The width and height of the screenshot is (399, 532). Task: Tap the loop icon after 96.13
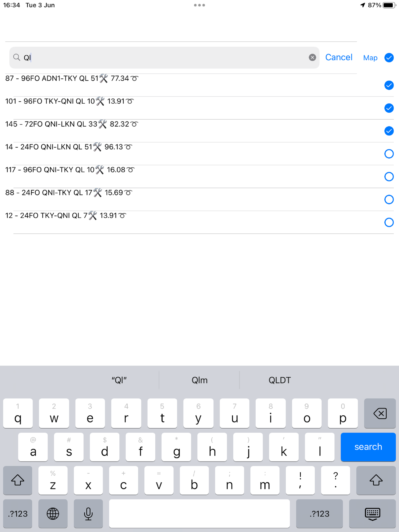128,147
